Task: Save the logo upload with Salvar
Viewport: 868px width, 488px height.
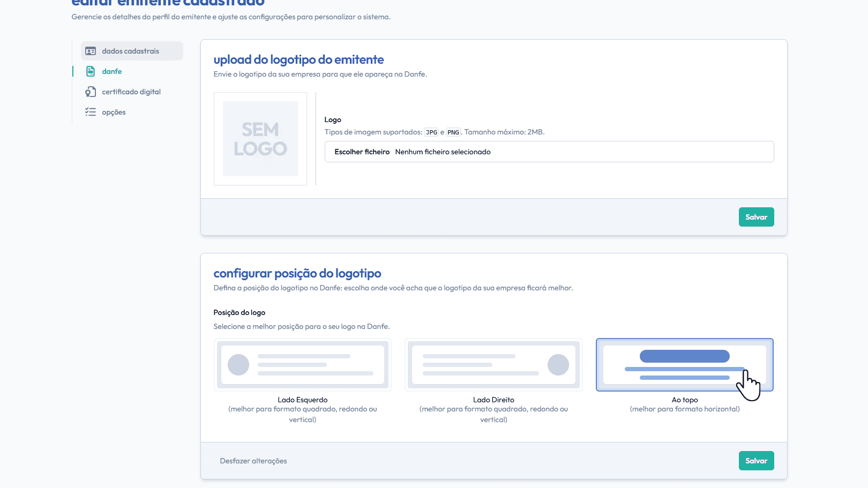Action: 756,217
